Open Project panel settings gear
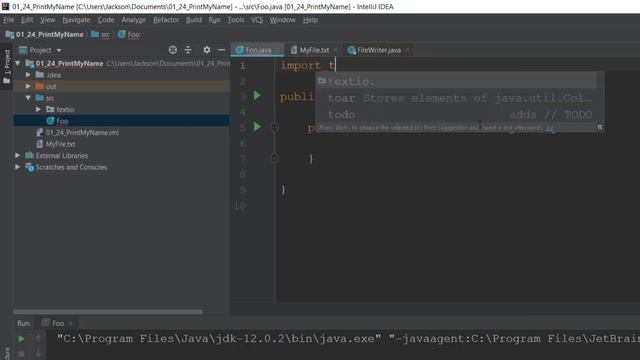The height and width of the screenshot is (360, 640). [x=207, y=50]
